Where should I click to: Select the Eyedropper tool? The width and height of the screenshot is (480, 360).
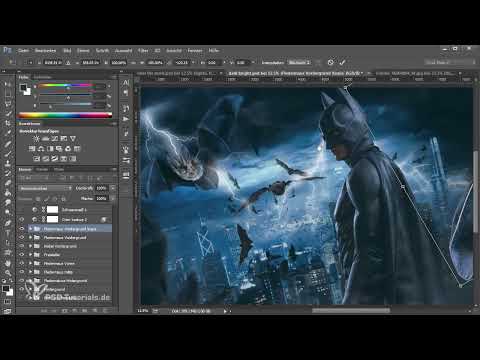[x=8, y=133]
